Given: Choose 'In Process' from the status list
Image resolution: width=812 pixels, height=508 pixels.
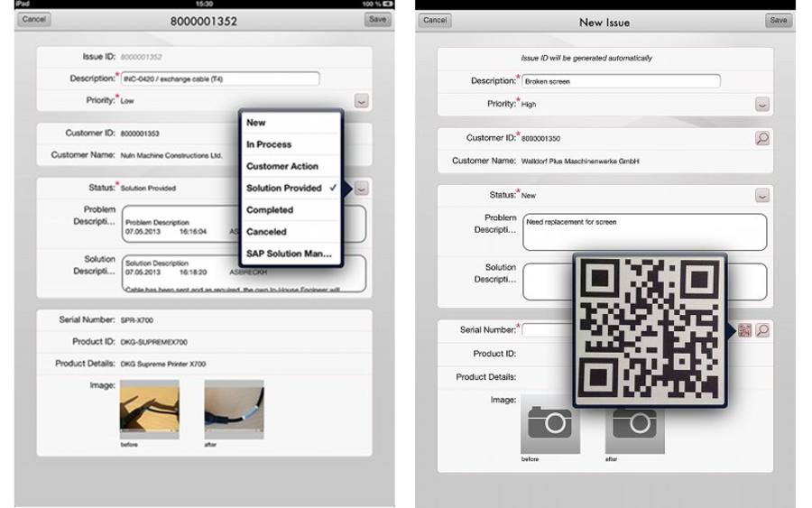Looking at the screenshot, I should point(291,144).
